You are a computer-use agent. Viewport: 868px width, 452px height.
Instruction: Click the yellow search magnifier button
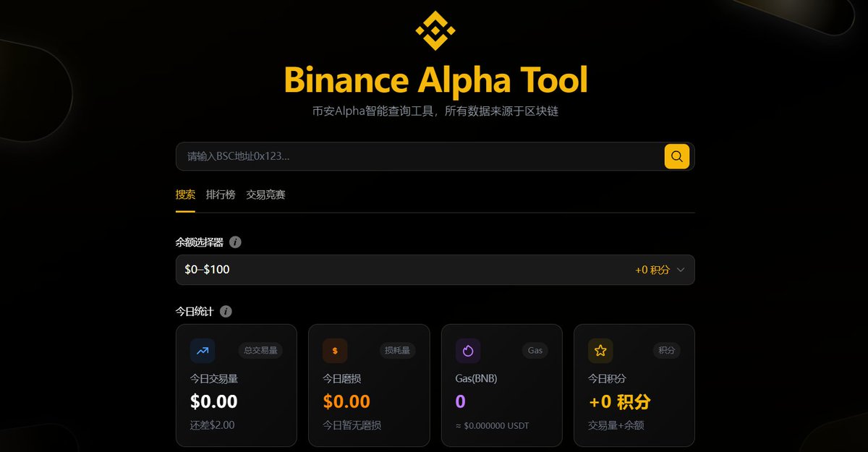[x=676, y=156]
